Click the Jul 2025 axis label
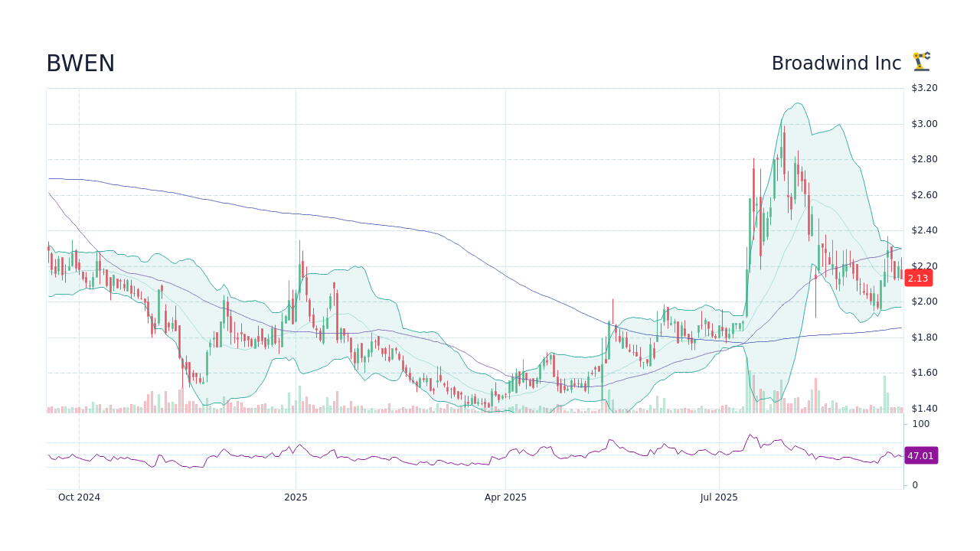 718,497
